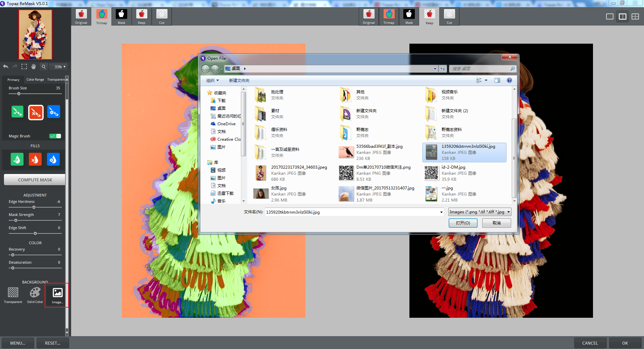Show Trimap view in left pane
Screen dimensions: 644x349
pyautogui.click(x=101, y=16)
